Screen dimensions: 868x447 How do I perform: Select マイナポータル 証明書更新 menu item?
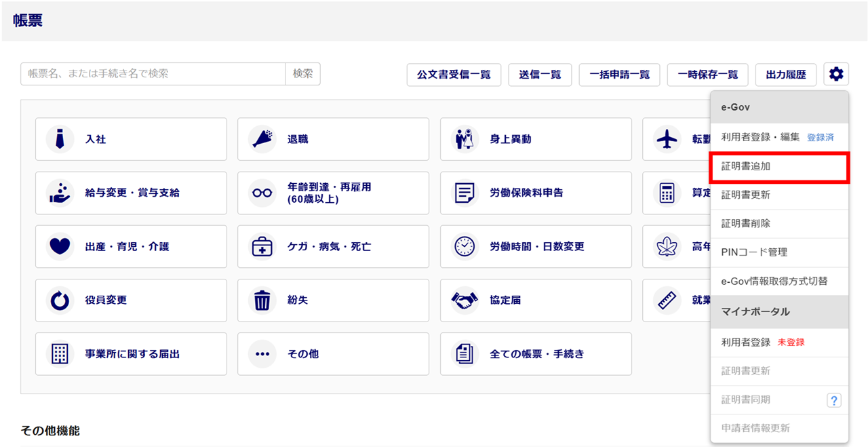click(779, 371)
